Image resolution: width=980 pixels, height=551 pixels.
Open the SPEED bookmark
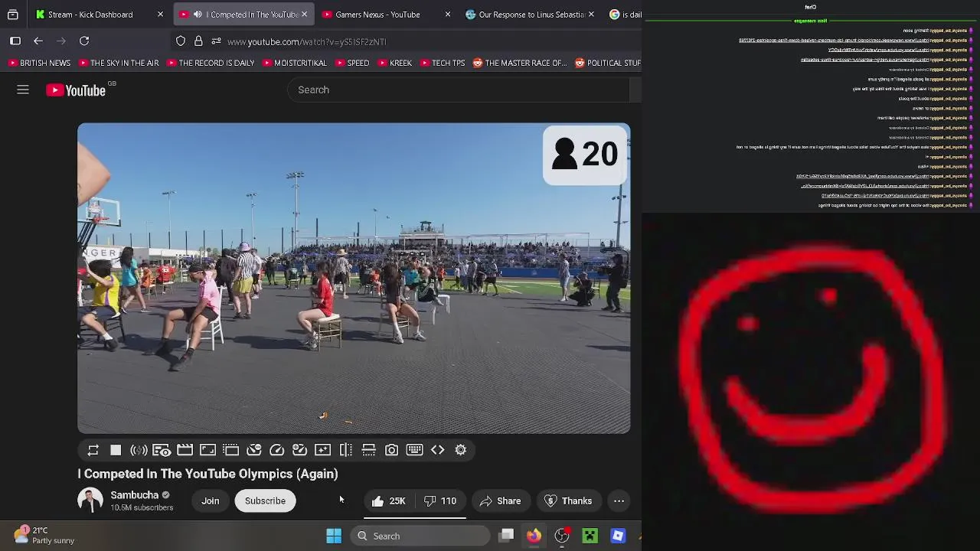coord(351,63)
